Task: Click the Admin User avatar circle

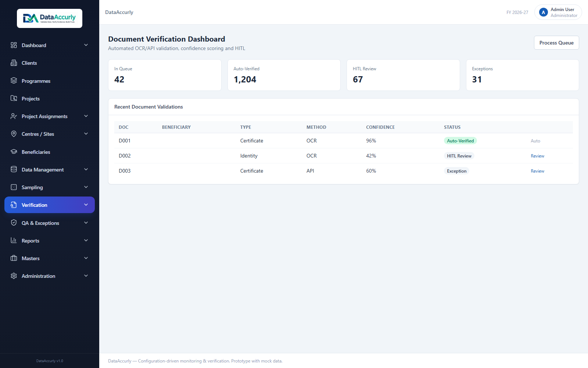Action: (x=543, y=12)
